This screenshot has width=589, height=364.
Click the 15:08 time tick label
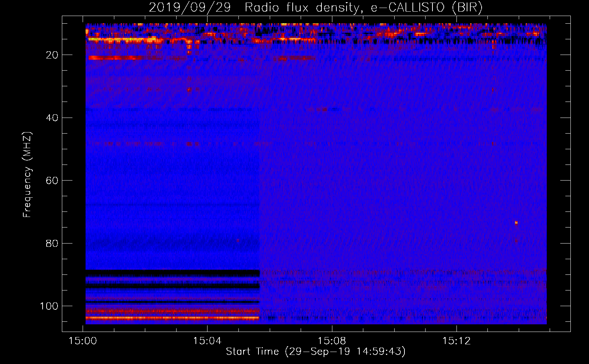[x=332, y=341]
